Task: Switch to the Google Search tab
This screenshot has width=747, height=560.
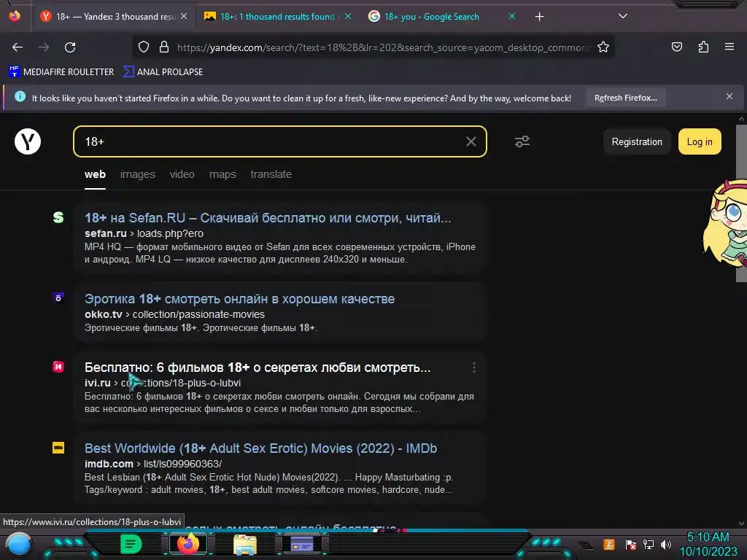Action: pyautogui.click(x=441, y=17)
